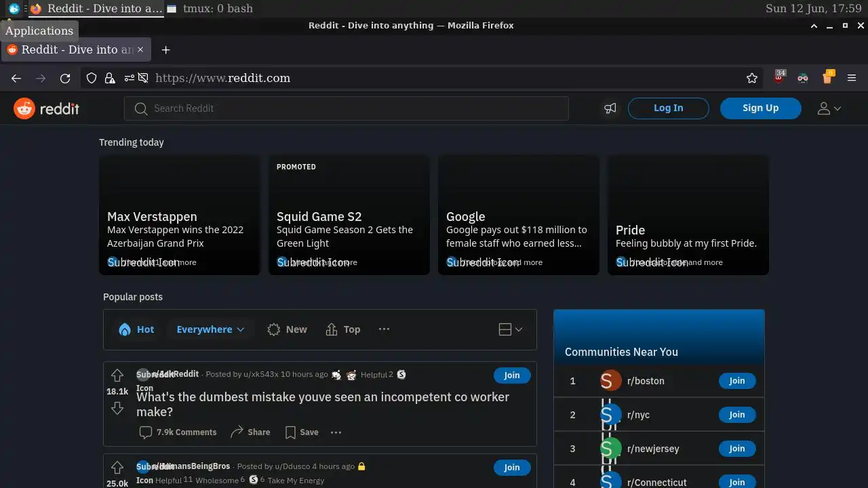Join r/newjersey from Communities Near You
Viewport: 868px width, 488px height.
click(x=737, y=449)
